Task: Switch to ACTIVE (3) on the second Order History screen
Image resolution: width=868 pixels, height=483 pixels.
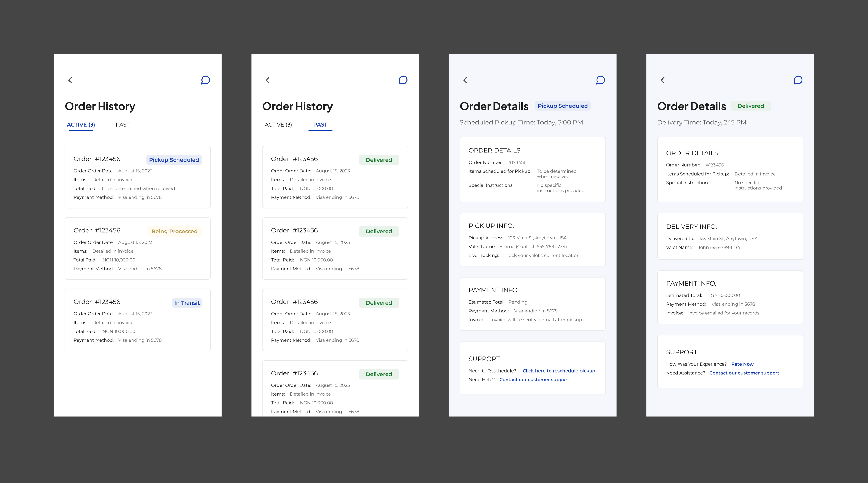Action: point(278,125)
